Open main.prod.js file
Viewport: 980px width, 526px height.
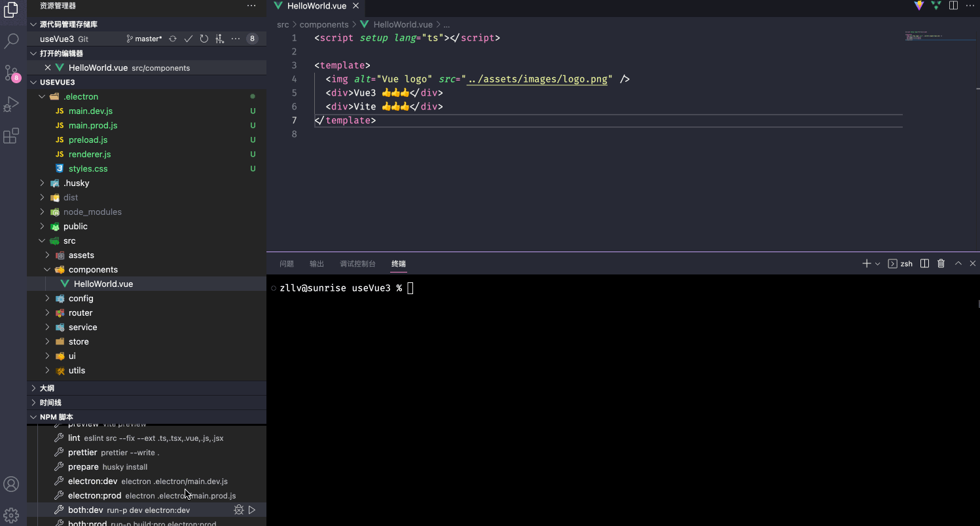(x=147, y=125)
